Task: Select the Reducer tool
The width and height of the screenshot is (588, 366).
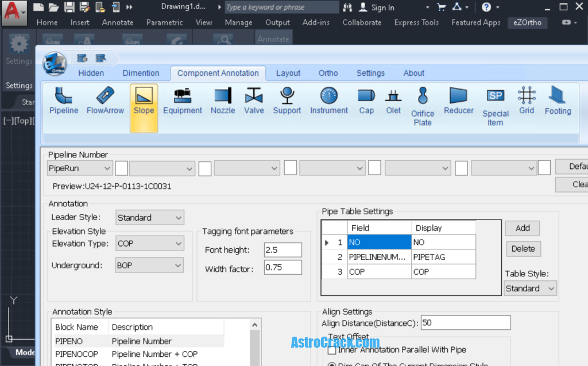Action: 458,101
